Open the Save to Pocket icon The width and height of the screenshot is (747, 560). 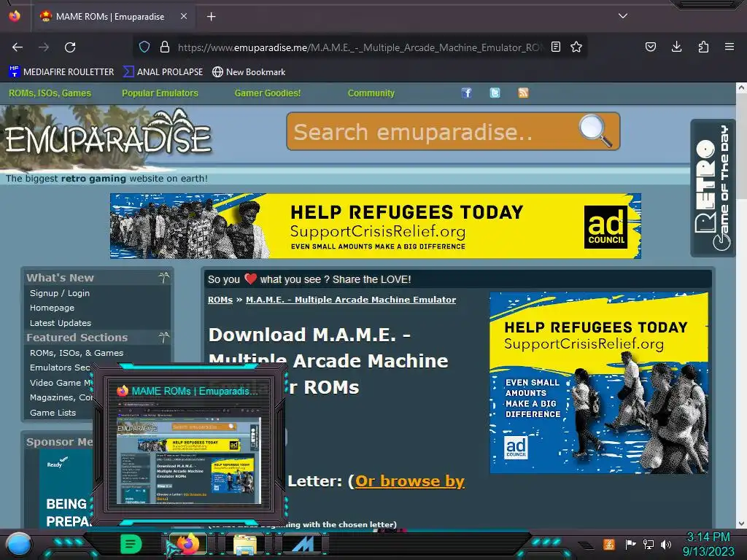tap(650, 47)
